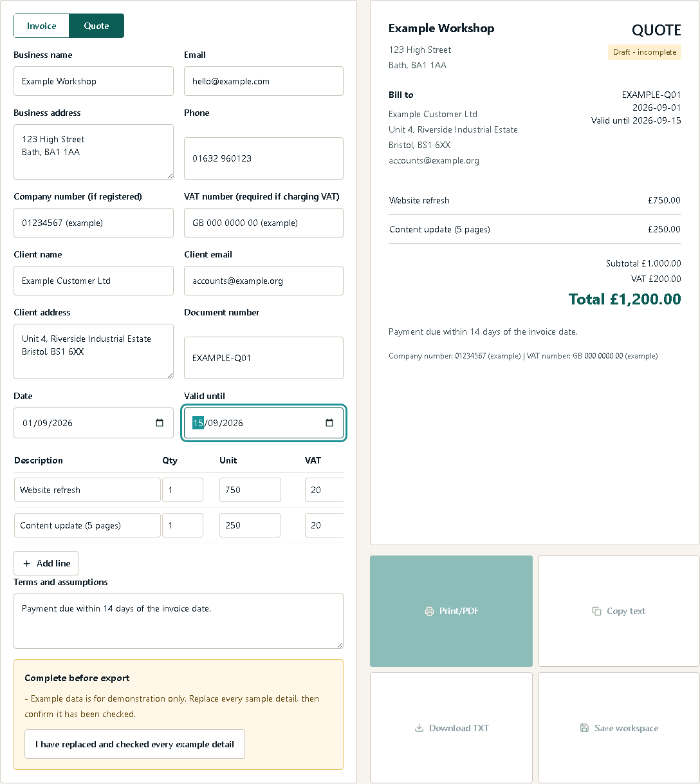Viewport: 700px width, 784px height.
Task: Click the year portion of Valid until field
Action: coord(233,423)
